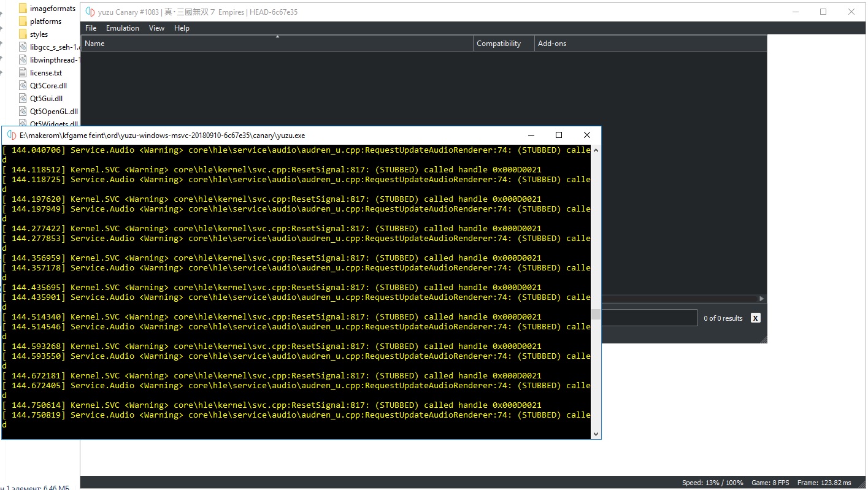Viewport: 868px width, 490px height.
Task: Click console scrollbar up arrow
Action: point(596,150)
